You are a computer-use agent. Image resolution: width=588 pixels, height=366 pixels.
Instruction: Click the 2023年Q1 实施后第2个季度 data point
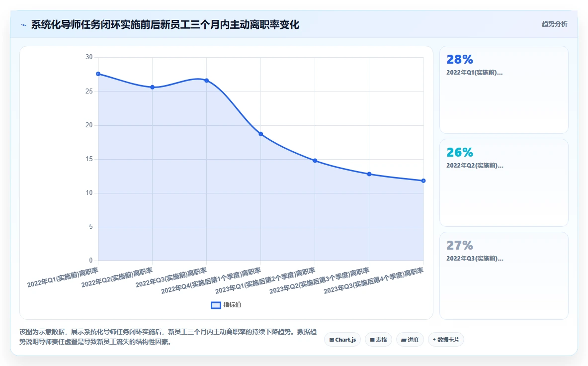pos(315,161)
